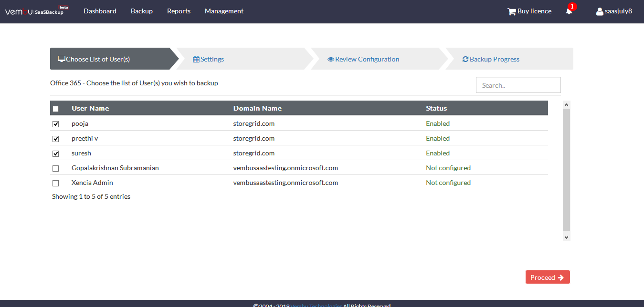This screenshot has height=307, width=644.
Task: Click the name Gopalakrishnan Subramanian
Action: [115, 168]
